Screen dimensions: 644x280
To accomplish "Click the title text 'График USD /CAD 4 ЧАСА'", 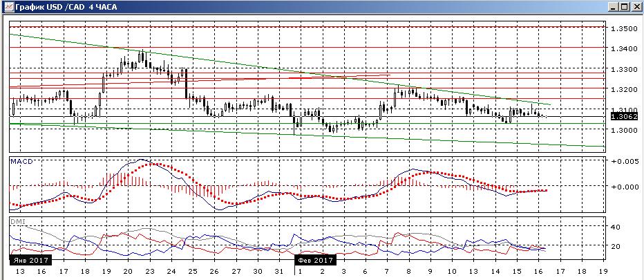I will point(66,7).
